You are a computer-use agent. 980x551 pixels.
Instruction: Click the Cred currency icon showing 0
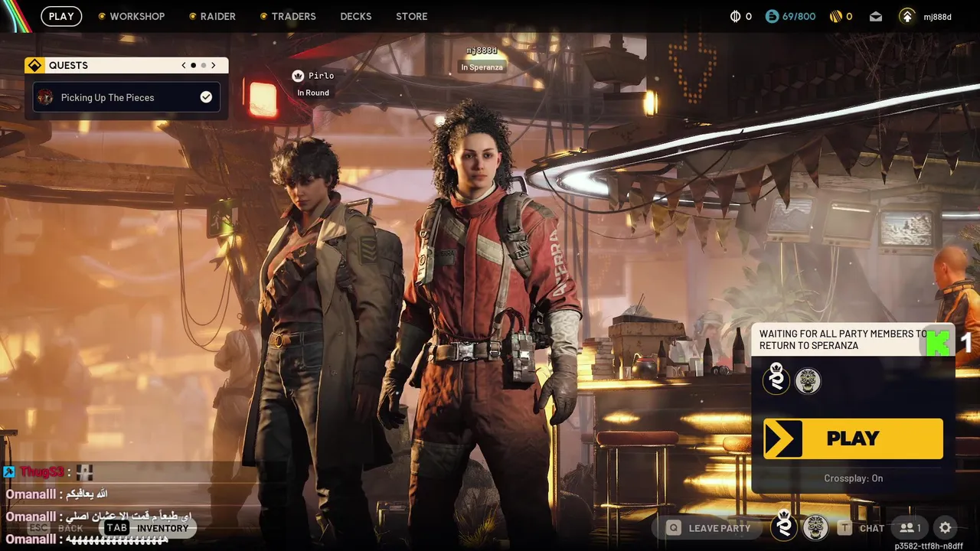click(736, 16)
